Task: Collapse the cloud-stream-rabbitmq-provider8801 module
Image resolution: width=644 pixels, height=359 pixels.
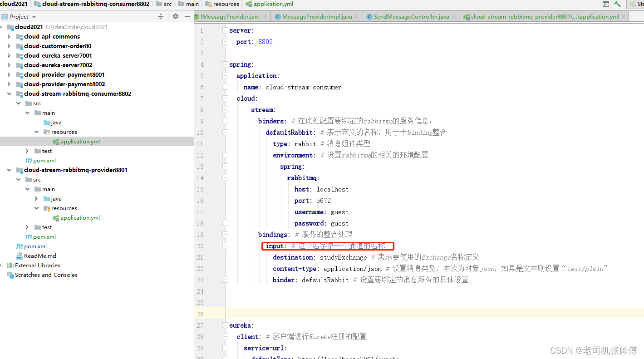Action: coord(9,170)
